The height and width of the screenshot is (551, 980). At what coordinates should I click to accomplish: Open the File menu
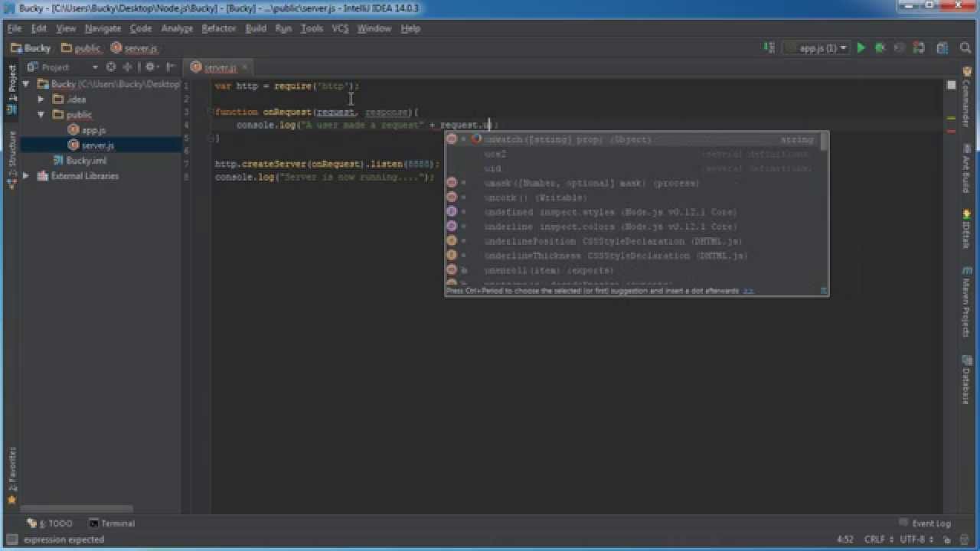tap(15, 28)
